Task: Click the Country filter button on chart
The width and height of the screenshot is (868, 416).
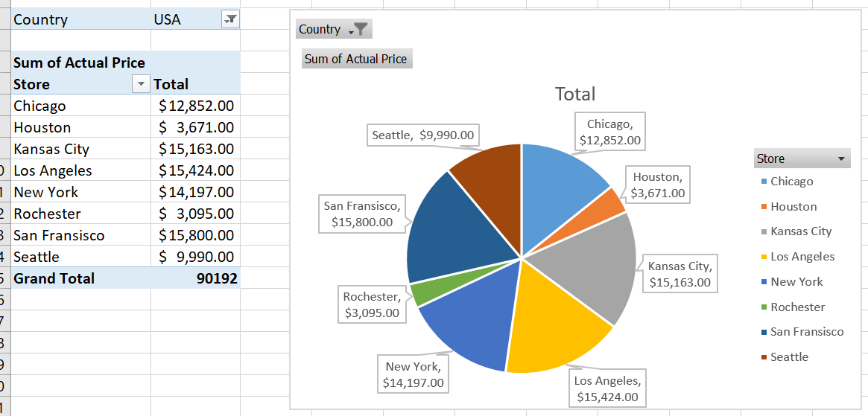Action: [x=335, y=29]
